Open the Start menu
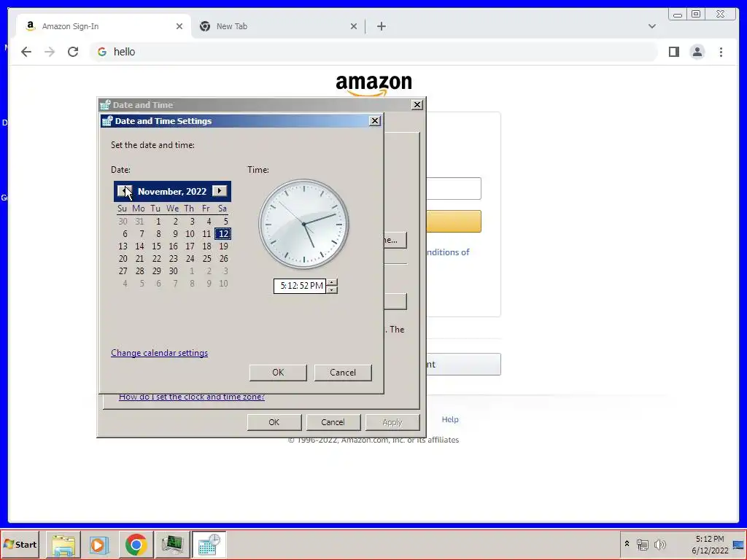 [x=20, y=545]
